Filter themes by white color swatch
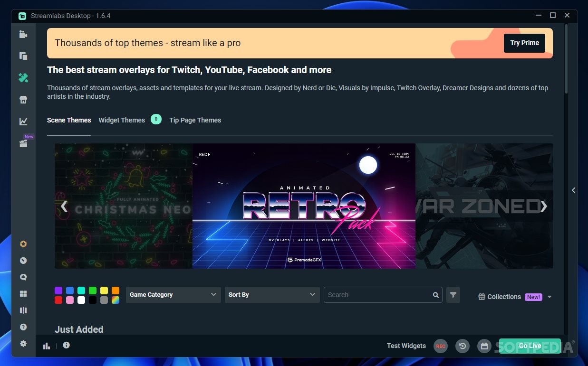The width and height of the screenshot is (588, 366). pyautogui.click(x=81, y=300)
